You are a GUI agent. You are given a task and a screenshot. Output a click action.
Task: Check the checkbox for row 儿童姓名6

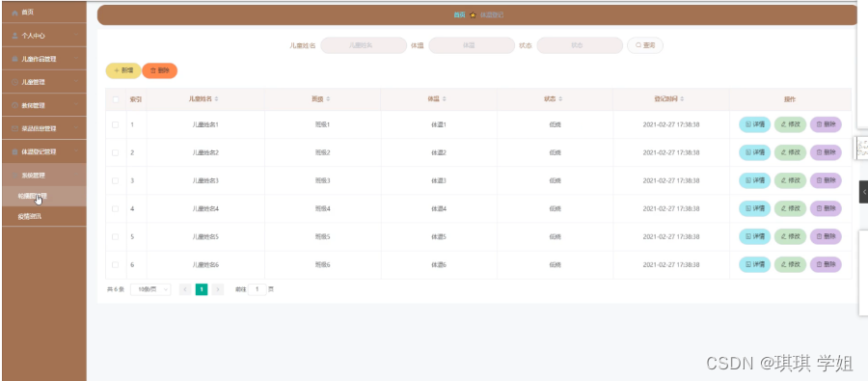tap(115, 264)
